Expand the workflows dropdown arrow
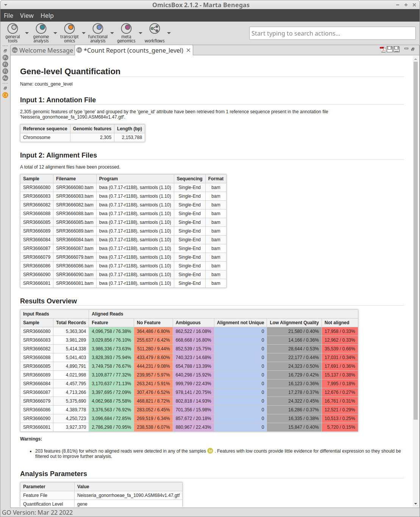The height and width of the screenshot is (517, 420). (x=169, y=33)
